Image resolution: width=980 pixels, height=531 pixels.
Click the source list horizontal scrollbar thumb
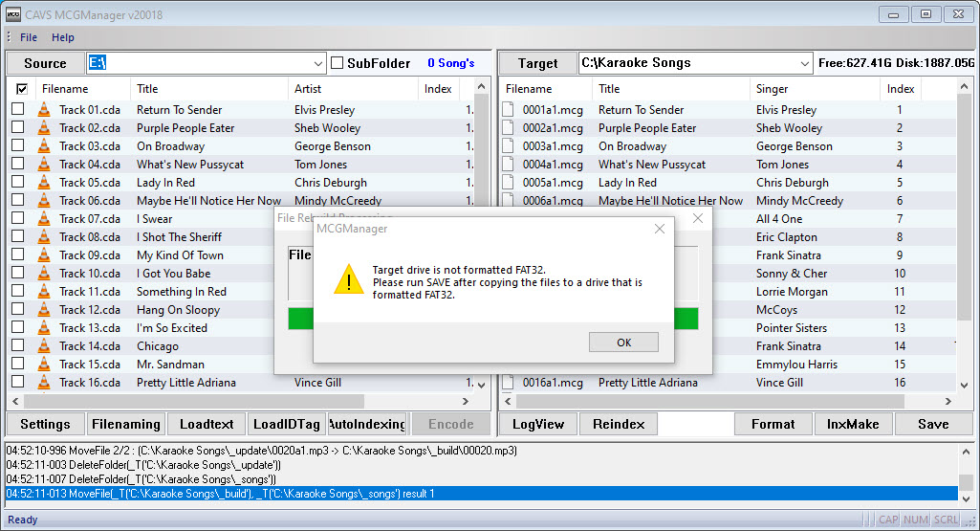(x=194, y=401)
